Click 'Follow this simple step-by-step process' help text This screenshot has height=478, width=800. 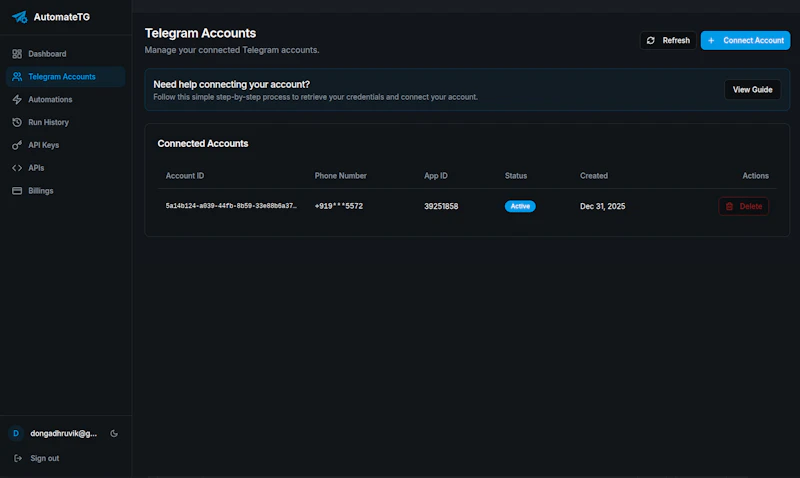pos(315,97)
